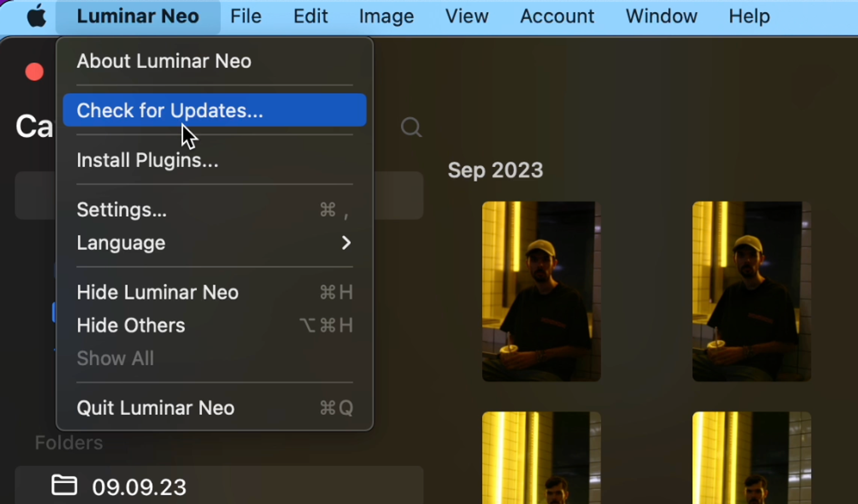Open the Apple menu
This screenshot has height=504, width=858.
click(36, 16)
